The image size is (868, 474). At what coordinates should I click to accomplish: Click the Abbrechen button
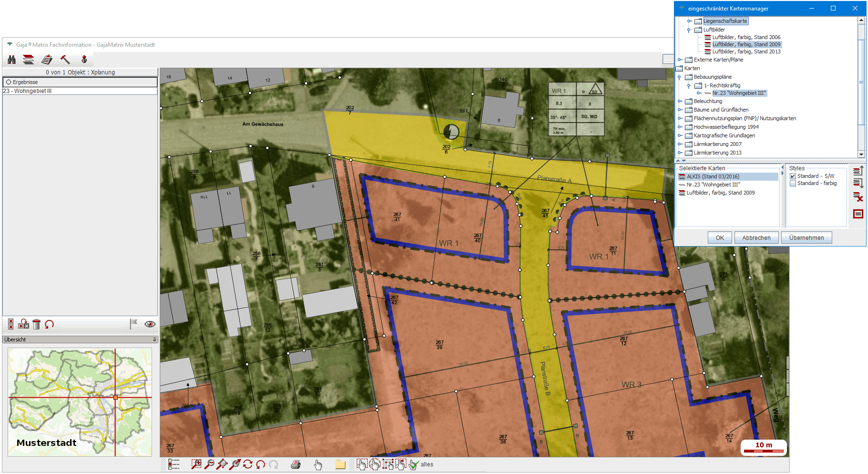[x=756, y=238]
